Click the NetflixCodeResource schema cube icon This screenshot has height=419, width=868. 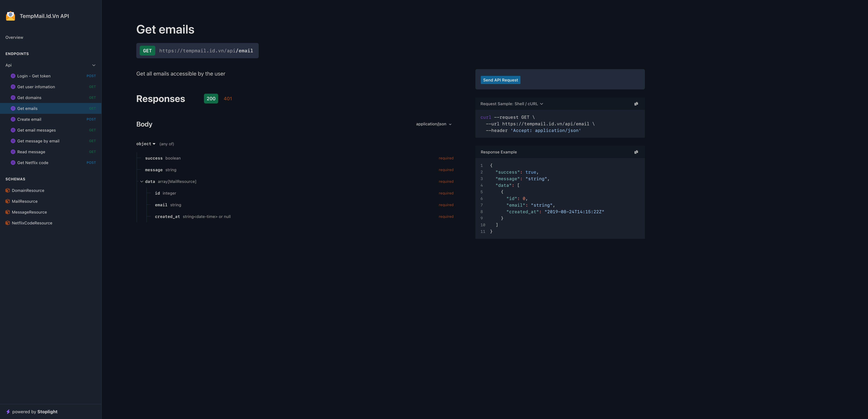(x=8, y=223)
